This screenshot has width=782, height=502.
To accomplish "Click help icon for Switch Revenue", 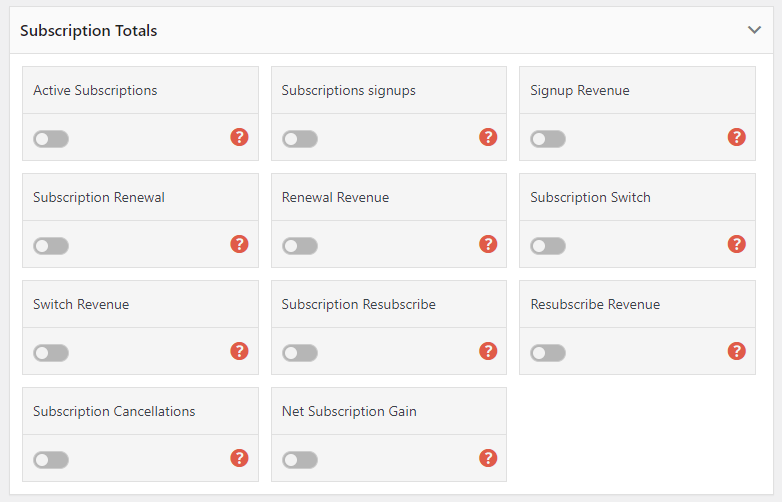I will pos(239,351).
